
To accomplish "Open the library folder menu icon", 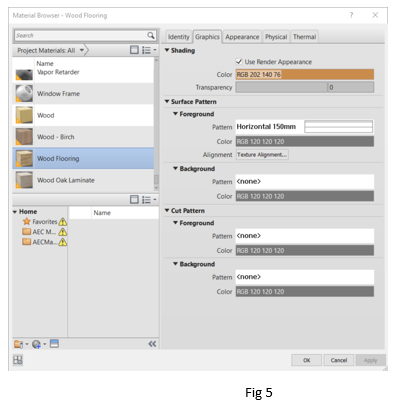I will pyautogui.click(x=21, y=344).
